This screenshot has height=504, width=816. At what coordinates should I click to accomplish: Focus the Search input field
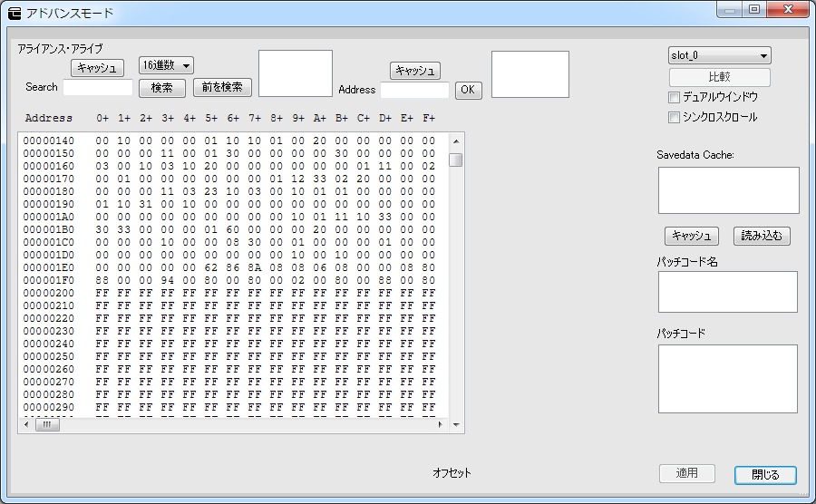click(x=98, y=87)
